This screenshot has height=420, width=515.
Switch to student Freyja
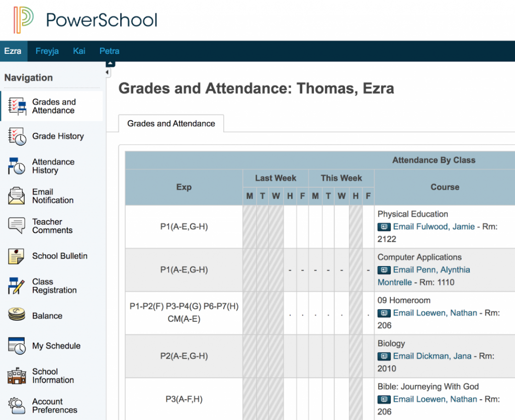[47, 51]
